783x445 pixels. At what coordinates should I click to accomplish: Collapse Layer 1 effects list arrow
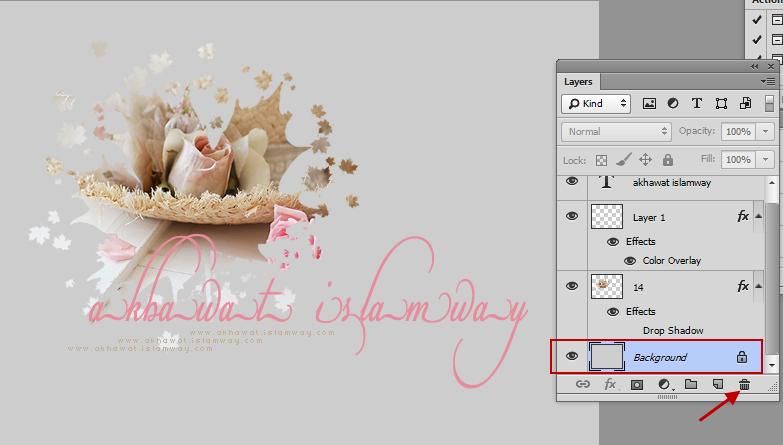coord(759,216)
